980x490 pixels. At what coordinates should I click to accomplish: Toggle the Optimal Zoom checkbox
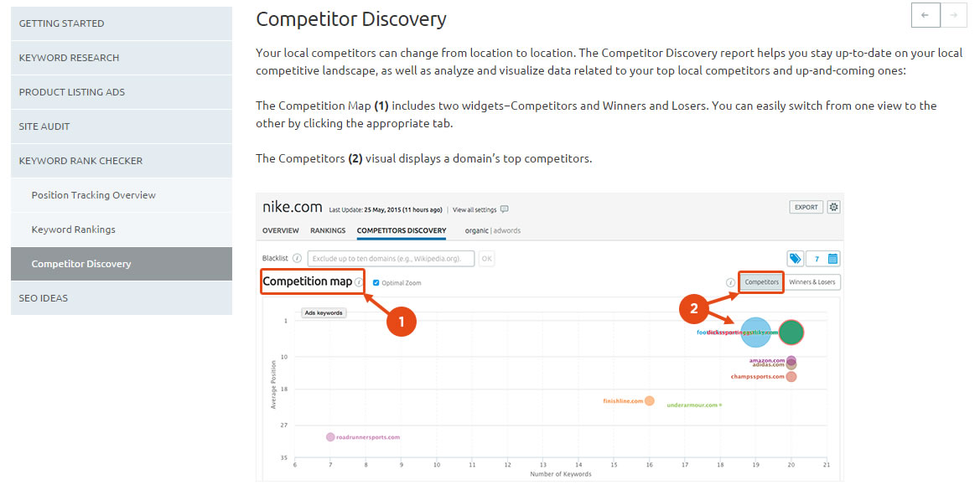(376, 283)
